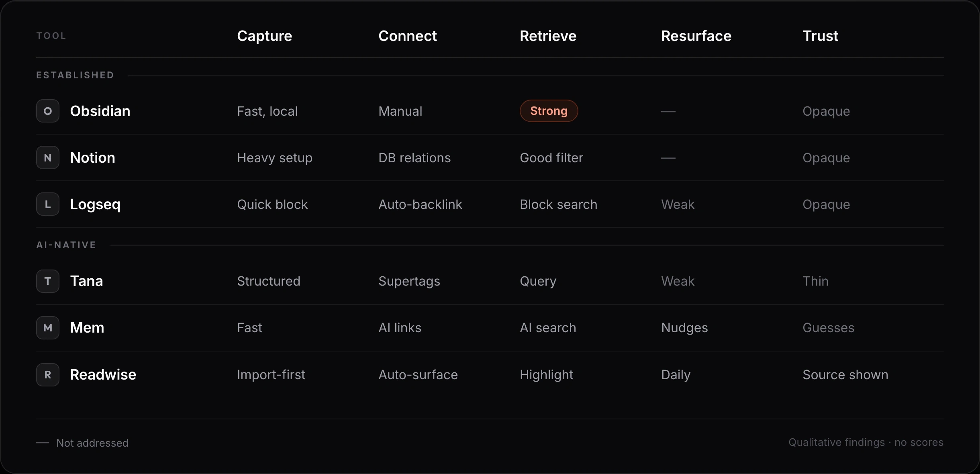
Task: Click 'Nudges' in Mem row
Action: pos(684,329)
